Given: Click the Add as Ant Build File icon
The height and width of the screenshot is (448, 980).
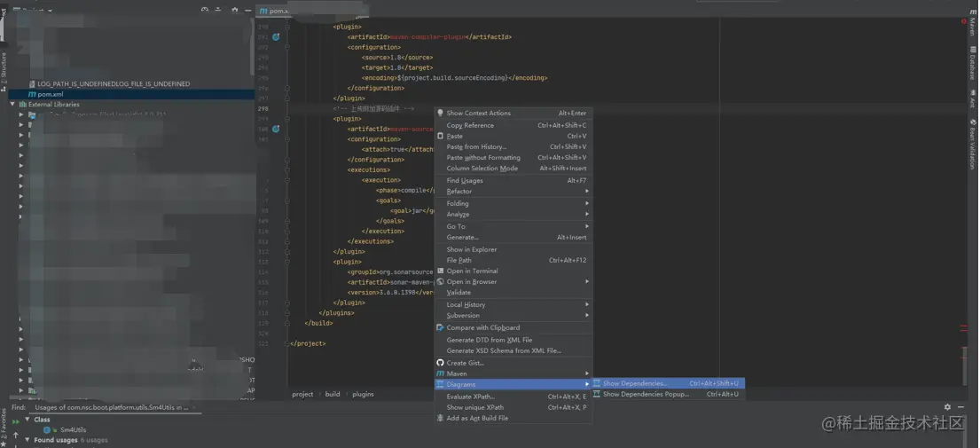Looking at the screenshot, I should point(440,418).
